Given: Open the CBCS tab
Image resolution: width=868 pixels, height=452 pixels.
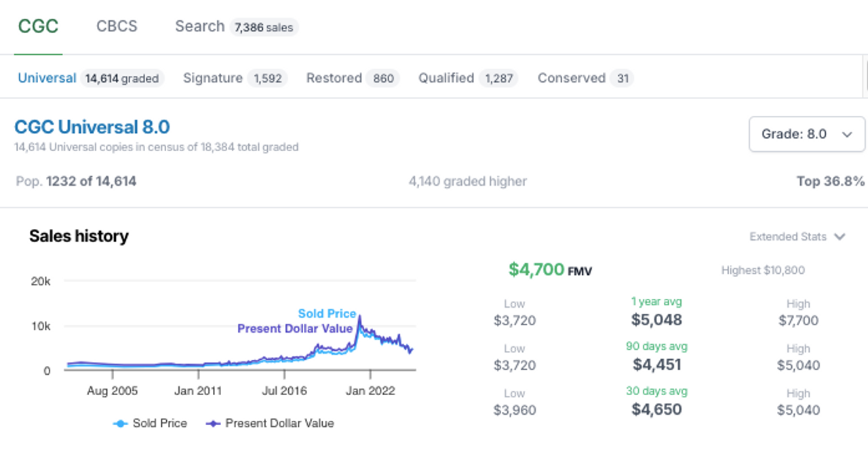Looking at the screenshot, I should 117,26.
